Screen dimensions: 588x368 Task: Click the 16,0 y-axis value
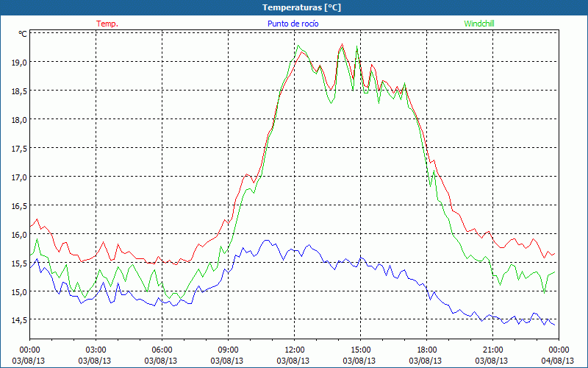pyautogui.click(x=20, y=234)
